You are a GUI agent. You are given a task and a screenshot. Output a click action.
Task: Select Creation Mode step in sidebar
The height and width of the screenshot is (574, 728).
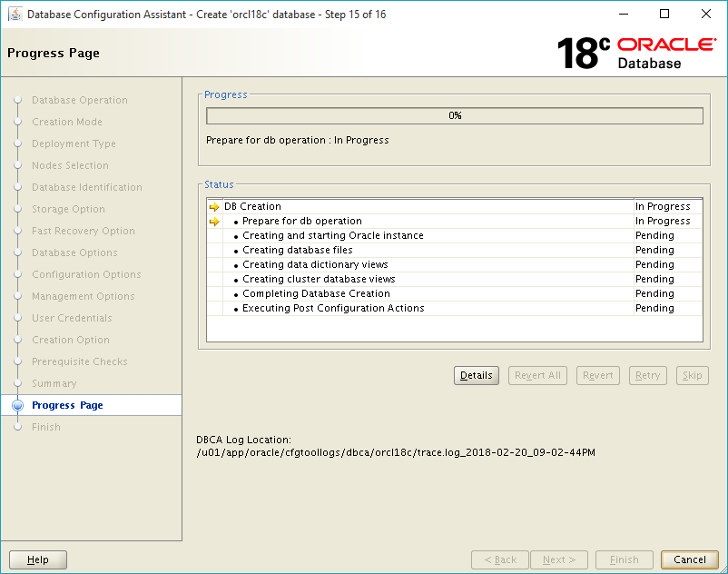67,122
